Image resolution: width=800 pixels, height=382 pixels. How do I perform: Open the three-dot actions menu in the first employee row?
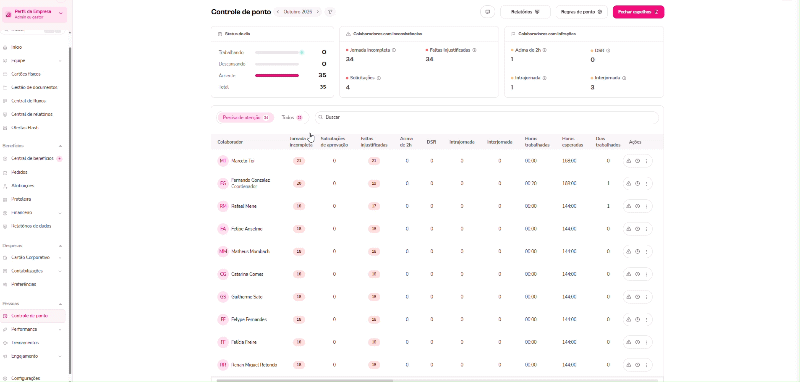tap(646, 161)
